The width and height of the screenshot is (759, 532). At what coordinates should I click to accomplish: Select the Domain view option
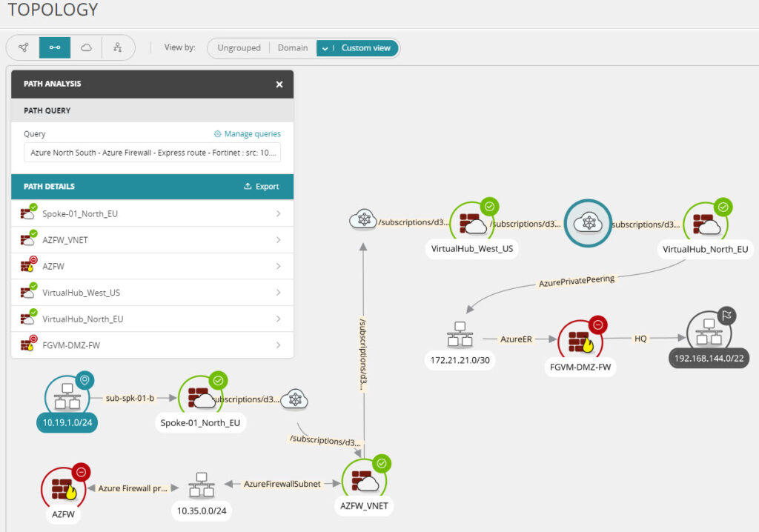click(292, 48)
